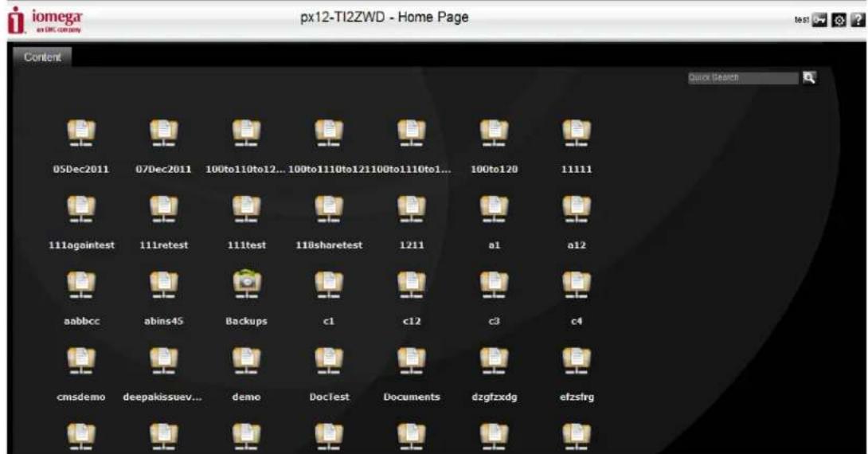This screenshot has height=454, width=868.
Task: Open the c4 share folder icon
Action: click(577, 285)
